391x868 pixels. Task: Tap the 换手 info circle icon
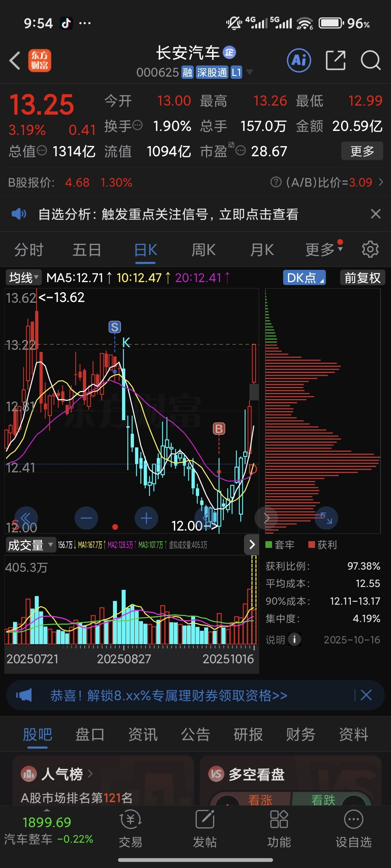[138, 125]
